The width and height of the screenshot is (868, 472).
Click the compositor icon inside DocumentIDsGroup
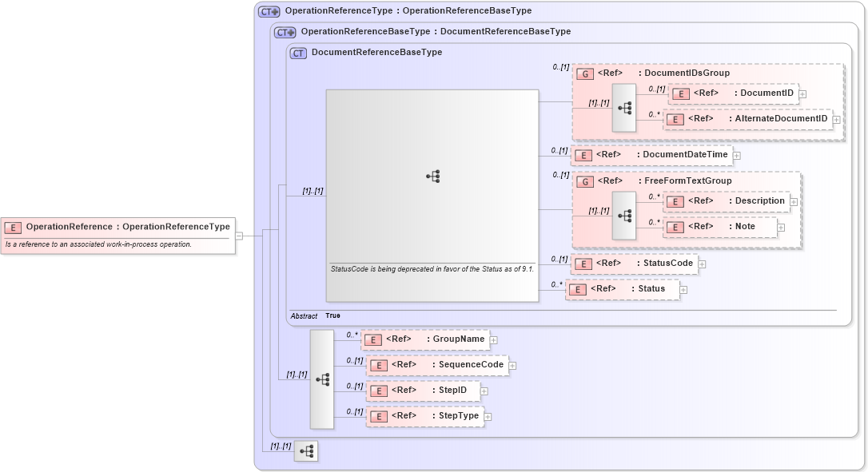[x=624, y=107]
